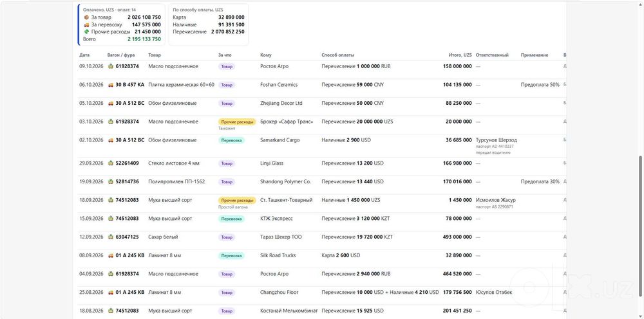Click the wagon icon beside 52814736
The image size is (644, 319).
tap(111, 181)
